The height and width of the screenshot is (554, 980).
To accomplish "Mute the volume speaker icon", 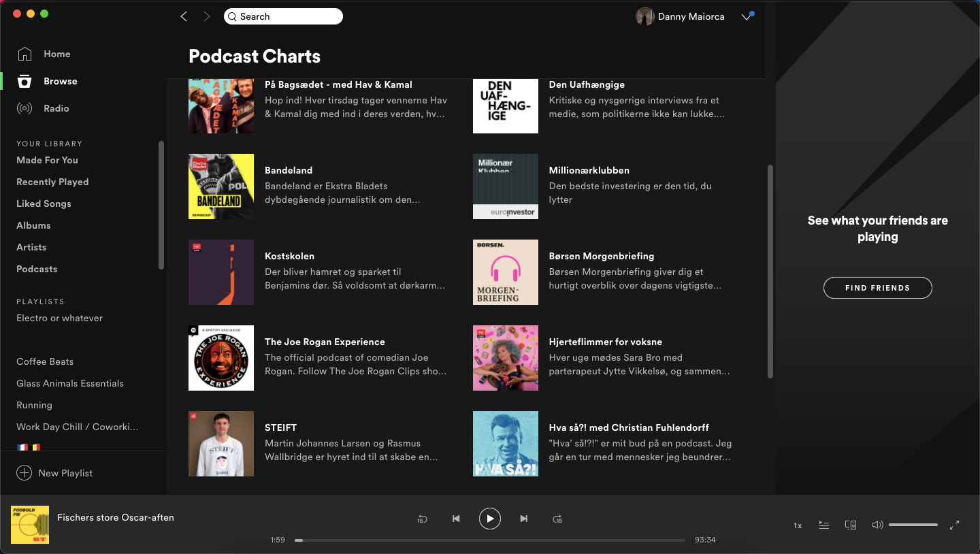I will pyautogui.click(x=878, y=525).
